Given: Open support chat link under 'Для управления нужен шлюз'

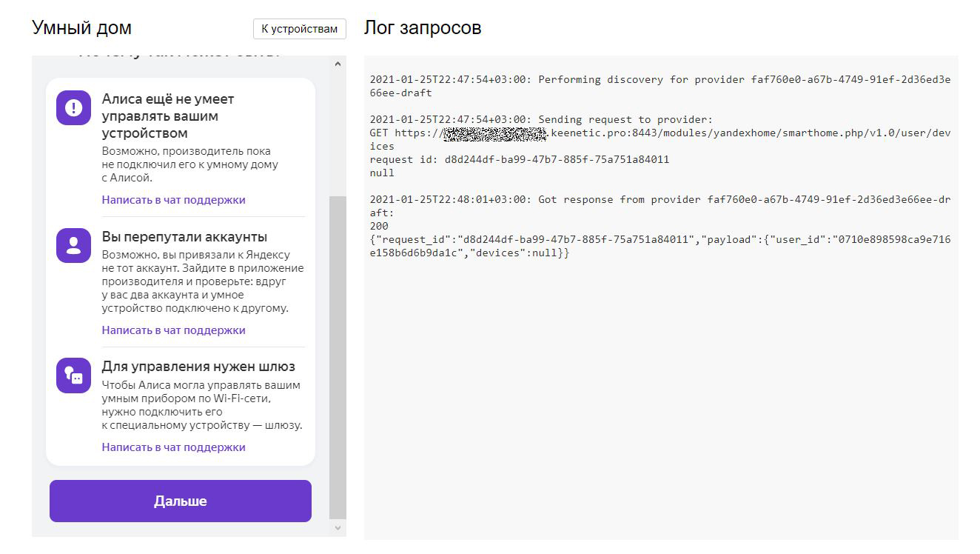Looking at the screenshot, I should [173, 447].
